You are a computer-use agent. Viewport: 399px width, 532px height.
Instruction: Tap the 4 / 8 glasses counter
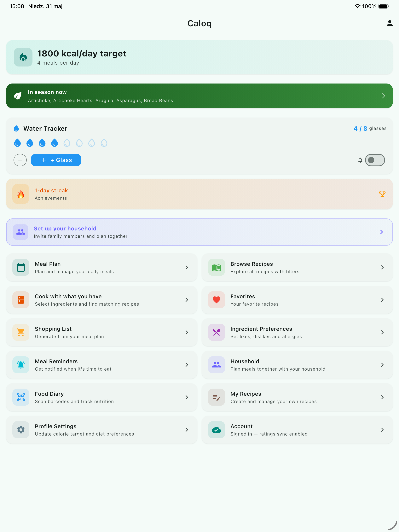(370, 128)
